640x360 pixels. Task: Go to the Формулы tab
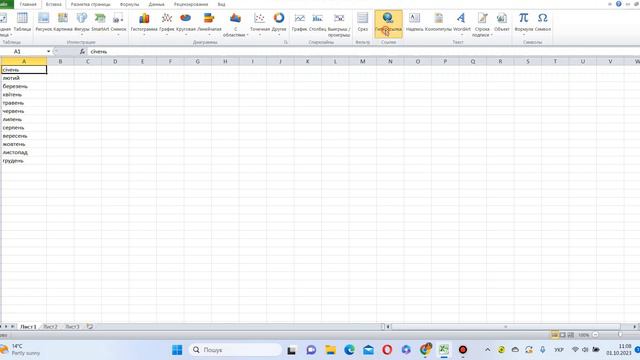129,4
